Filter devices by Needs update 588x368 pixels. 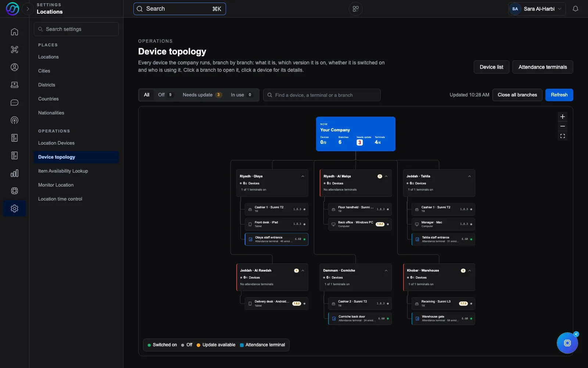coord(202,95)
